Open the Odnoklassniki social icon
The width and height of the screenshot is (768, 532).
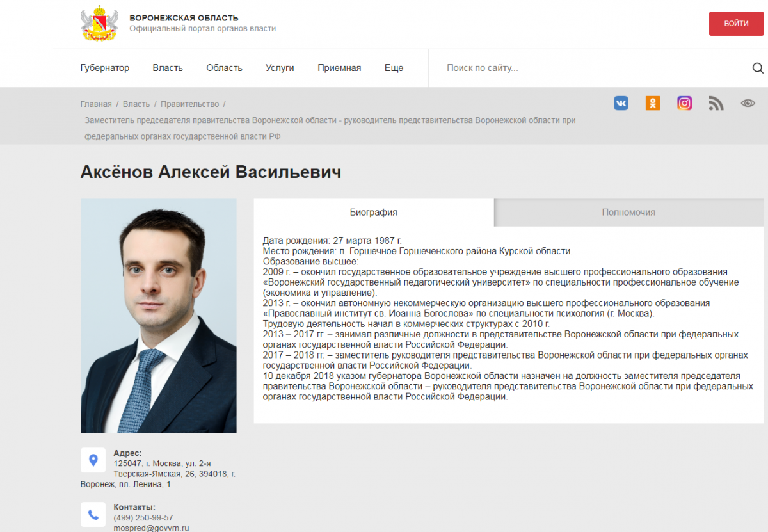coord(652,103)
